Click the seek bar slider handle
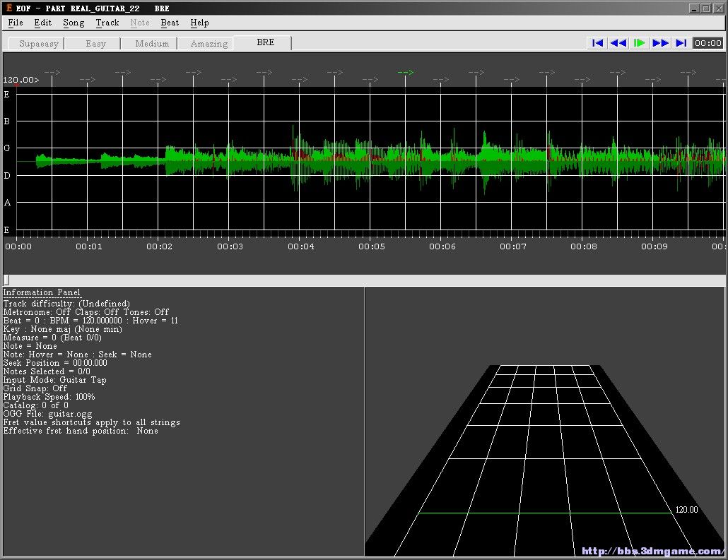Viewport: 728px width, 560px height. (x=6, y=280)
